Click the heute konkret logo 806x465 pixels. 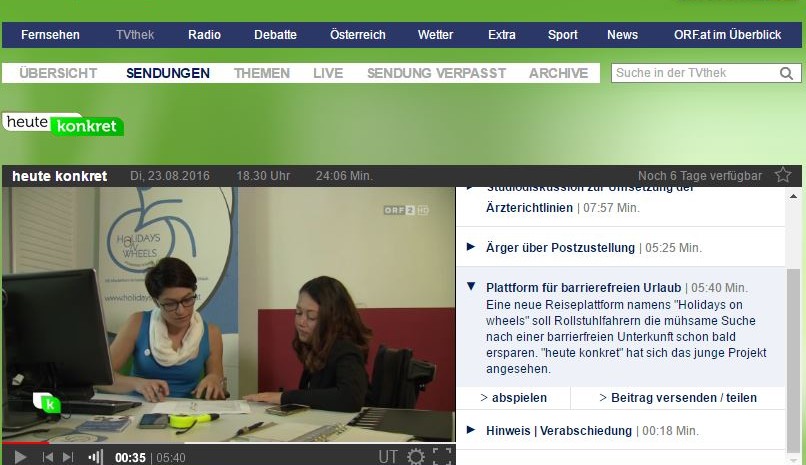(63, 124)
